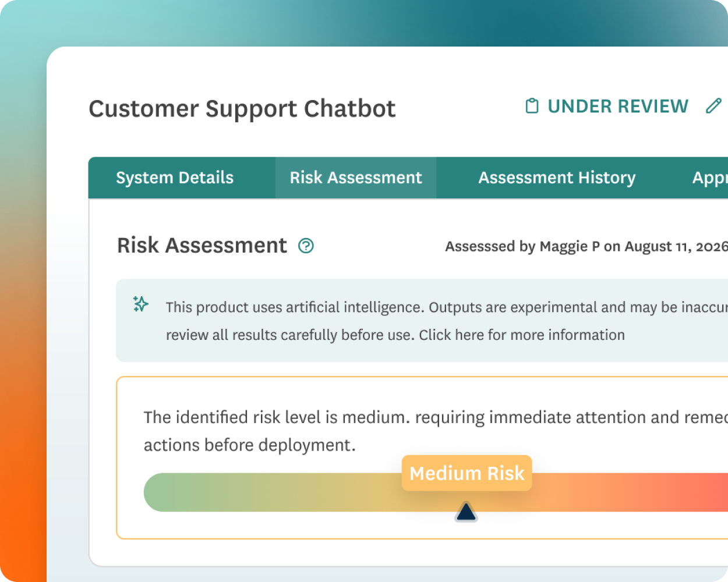Switch to the System Details tab
This screenshot has width=728, height=582.
point(175,178)
